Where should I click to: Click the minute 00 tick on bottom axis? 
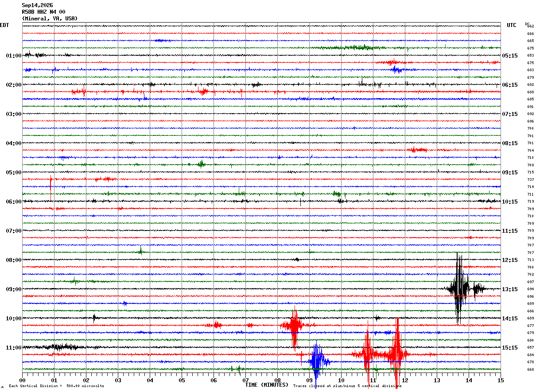[x=23, y=380]
